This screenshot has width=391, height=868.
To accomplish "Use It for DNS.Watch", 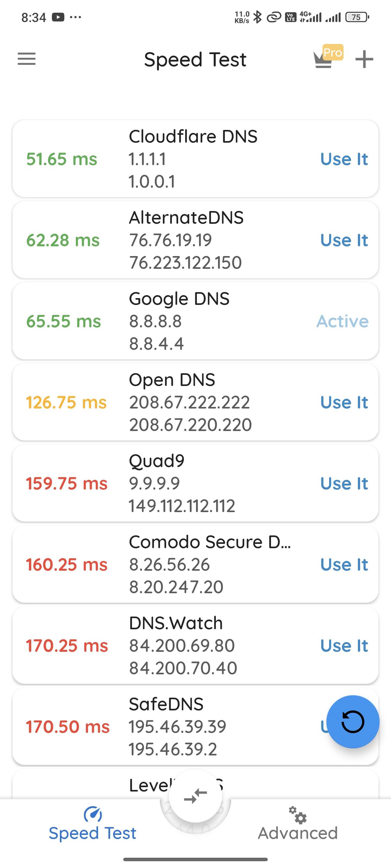I will (x=344, y=646).
